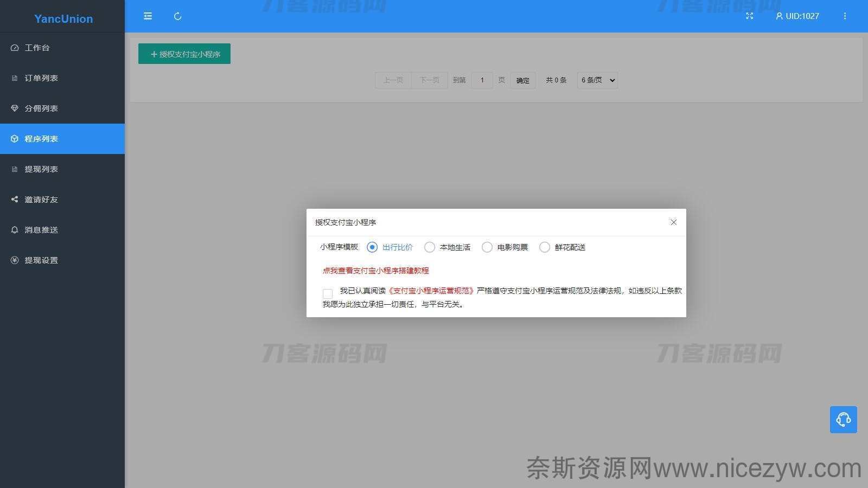Click the 下一页 pagination button

pyautogui.click(x=430, y=80)
